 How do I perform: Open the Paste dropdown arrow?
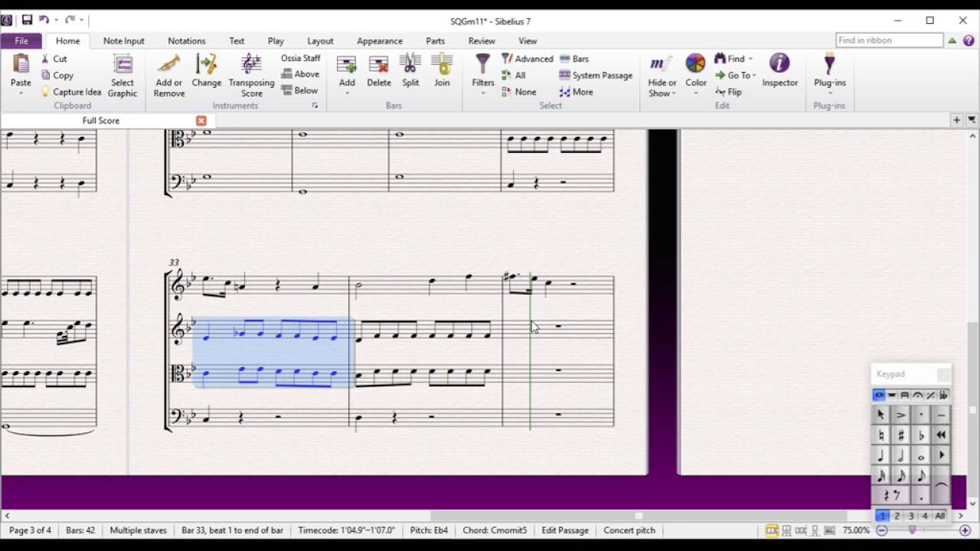click(21, 93)
